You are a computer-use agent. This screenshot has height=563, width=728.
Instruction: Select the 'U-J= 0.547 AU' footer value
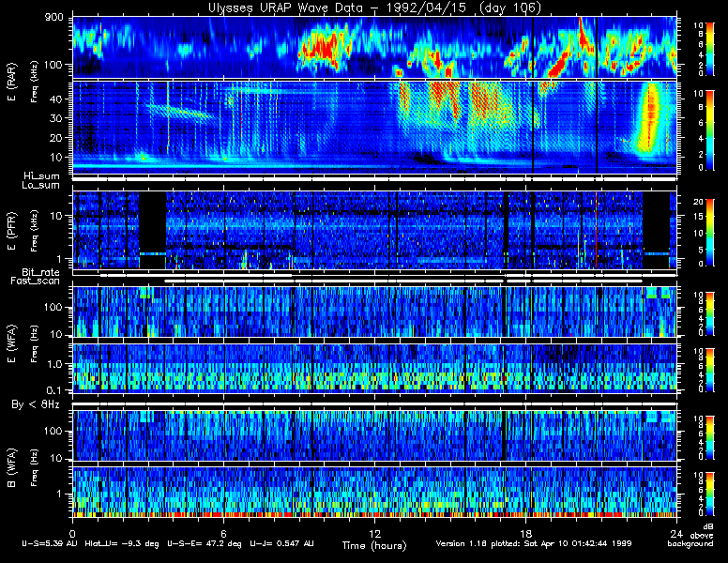coord(281,543)
